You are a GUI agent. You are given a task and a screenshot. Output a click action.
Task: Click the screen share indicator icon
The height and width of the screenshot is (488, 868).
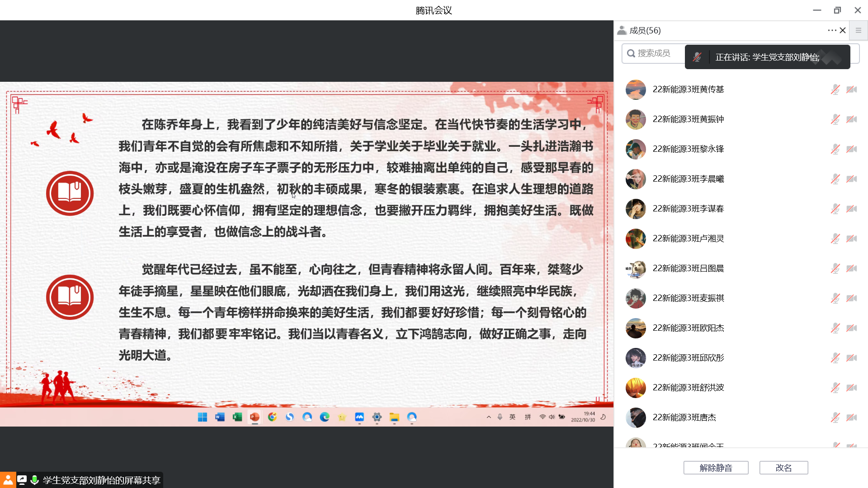pyautogui.click(x=22, y=480)
